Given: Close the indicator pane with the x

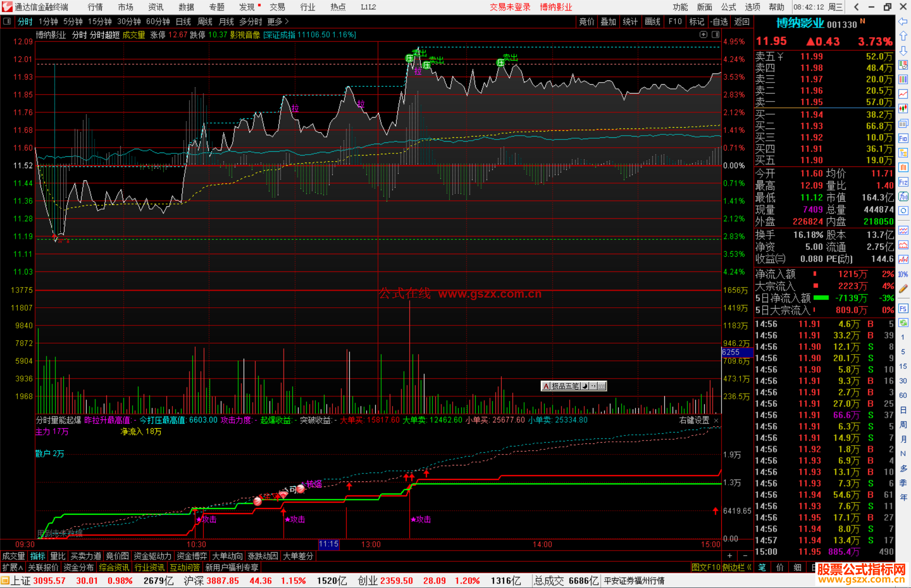Looking at the screenshot, I should coord(716,420).
